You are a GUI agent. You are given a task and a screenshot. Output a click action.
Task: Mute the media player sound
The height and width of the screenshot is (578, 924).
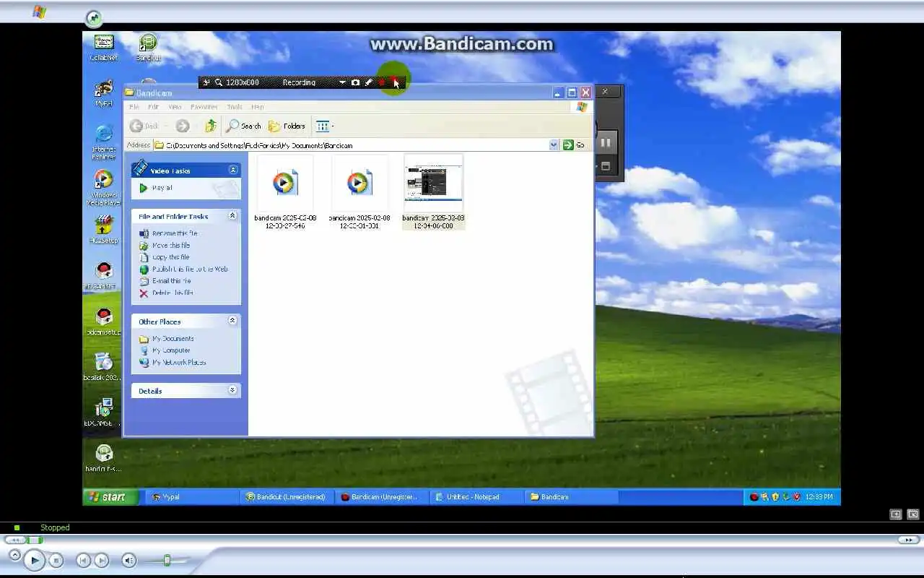tap(128, 560)
